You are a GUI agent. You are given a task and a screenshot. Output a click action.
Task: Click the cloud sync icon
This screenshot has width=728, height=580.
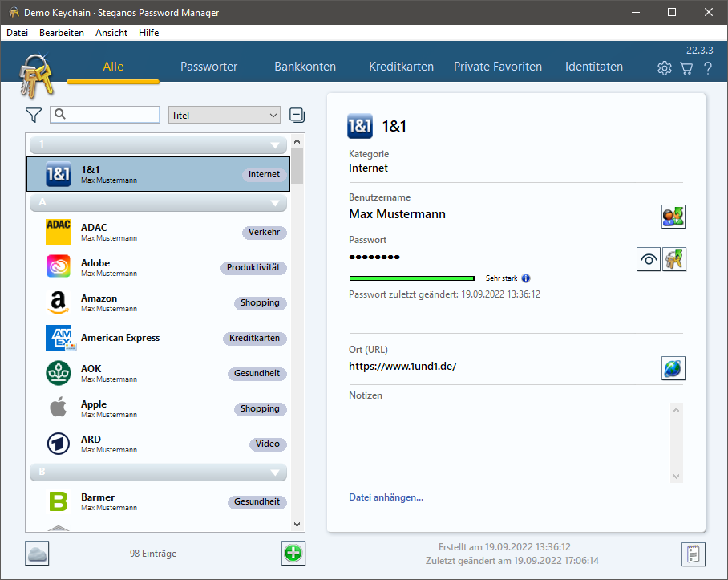[37, 554]
